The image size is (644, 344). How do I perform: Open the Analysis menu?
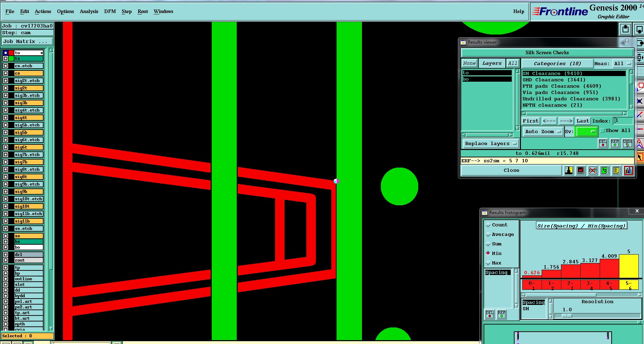tap(89, 11)
